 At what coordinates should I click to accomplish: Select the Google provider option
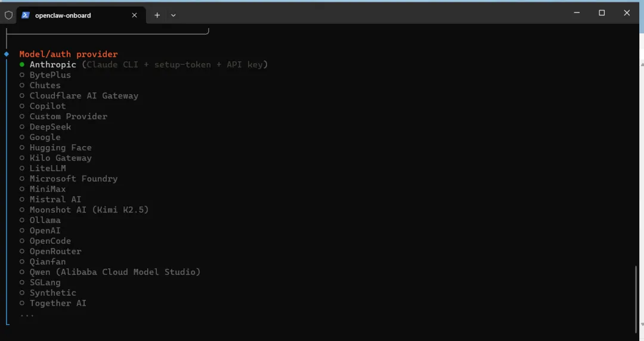click(x=40, y=137)
